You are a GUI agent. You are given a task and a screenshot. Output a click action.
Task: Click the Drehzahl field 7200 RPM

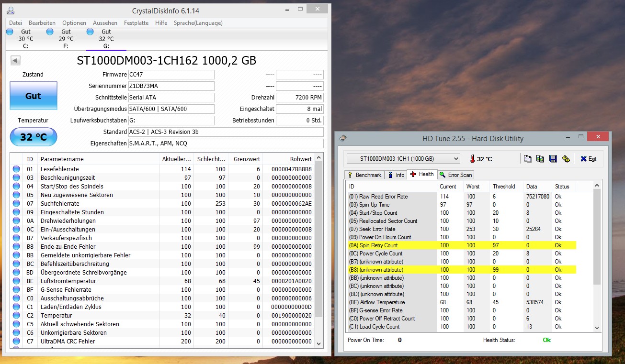point(299,98)
